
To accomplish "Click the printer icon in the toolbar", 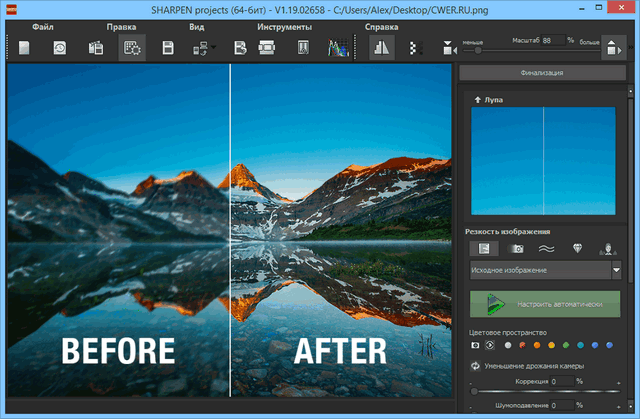I will pos(266,47).
